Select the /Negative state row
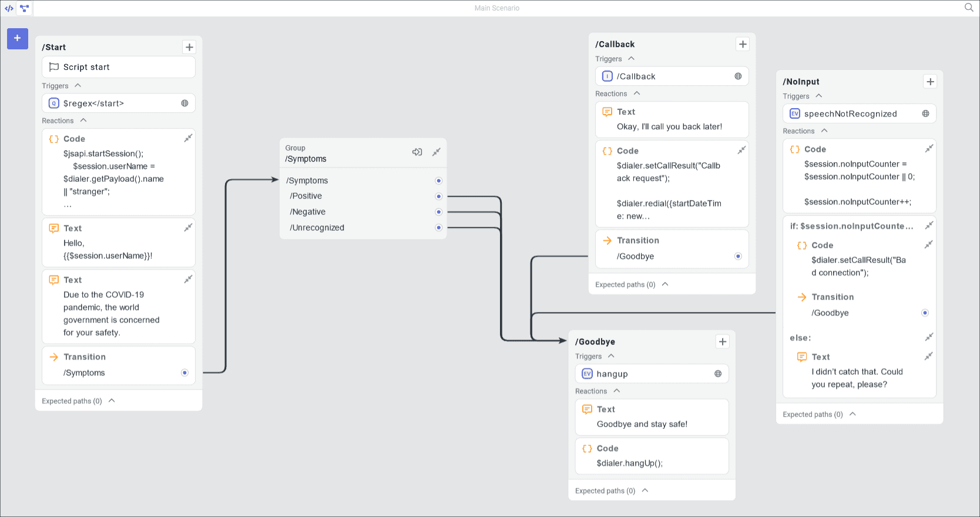Image resolution: width=980 pixels, height=517 pixels. (363, 212)
